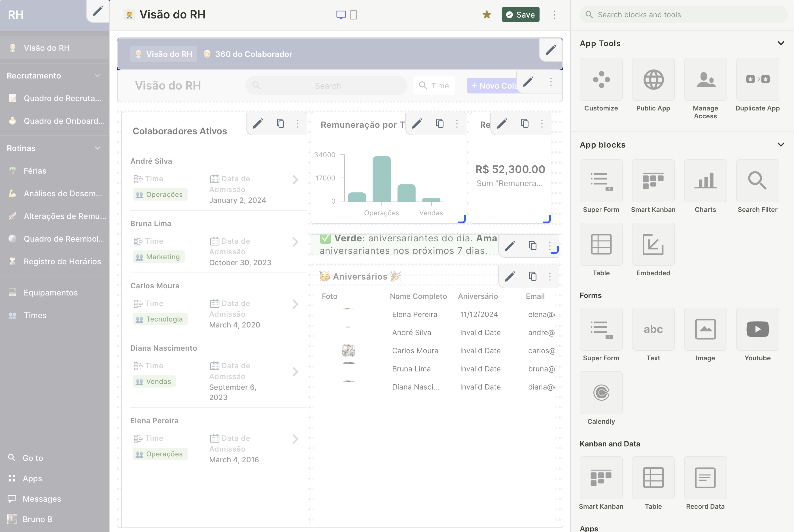The image size is (794, 532).
Task: Collapse the App blocks section
Action: 780,144
